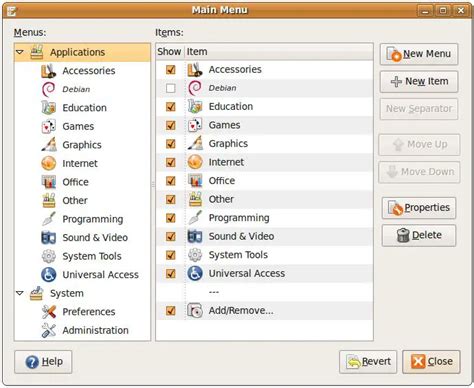Click the Accessories icon in Items list
The image size is (474, 388).
[x=195, y=69]
